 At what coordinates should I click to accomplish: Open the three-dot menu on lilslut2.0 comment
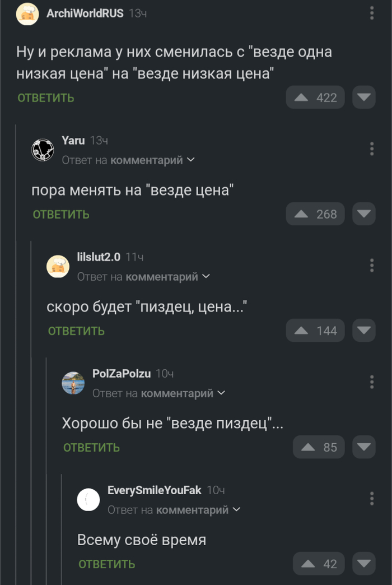coord(372,265)
